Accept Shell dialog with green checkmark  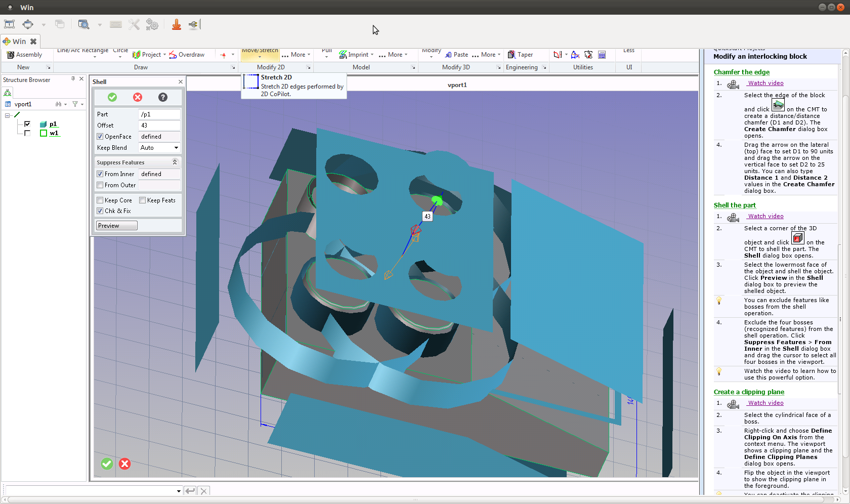click(112, 97)
